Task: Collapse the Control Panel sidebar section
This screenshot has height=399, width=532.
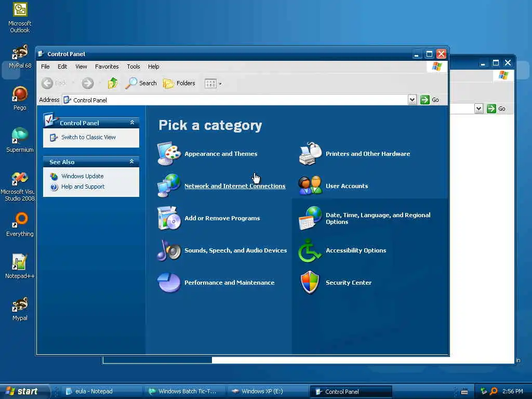Action: pyautogui.click(x=132, y=123)
